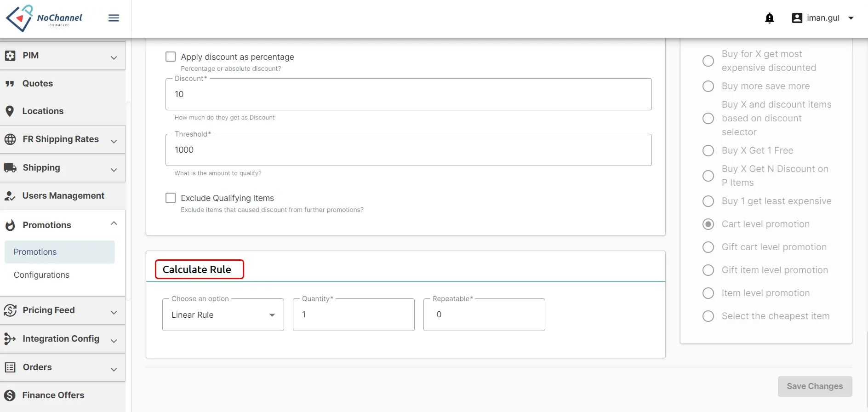This screenshot has width=868, height=412.
Task: Click the Finance Offers dollar icon
Action: click(10, 395)
